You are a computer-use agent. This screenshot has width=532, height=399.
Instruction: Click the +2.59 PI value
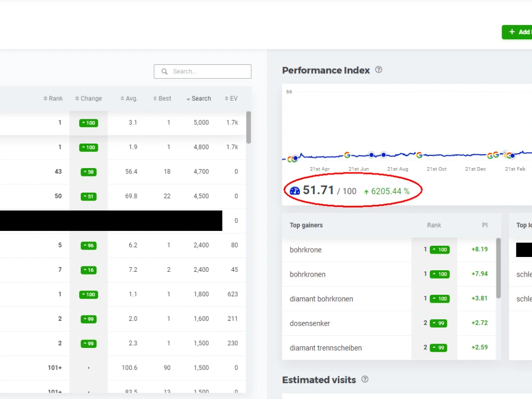(479, 347)
